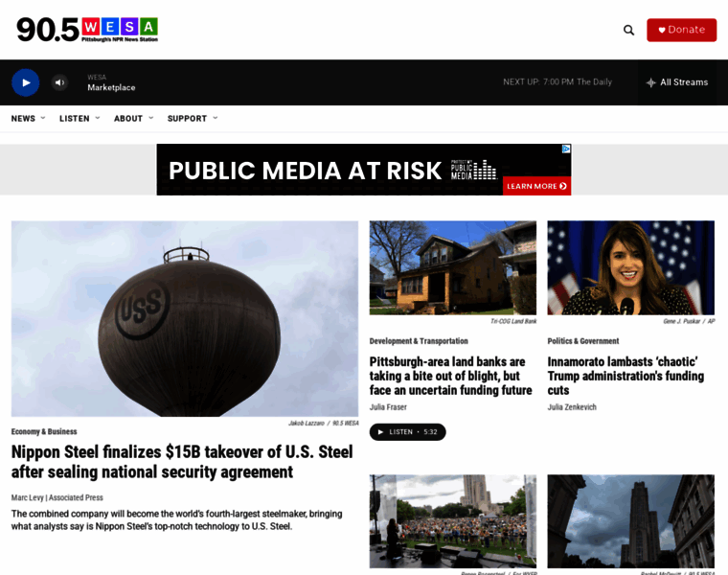Open the Politics & Government category
728x575 pixels.
click(583, 341)
